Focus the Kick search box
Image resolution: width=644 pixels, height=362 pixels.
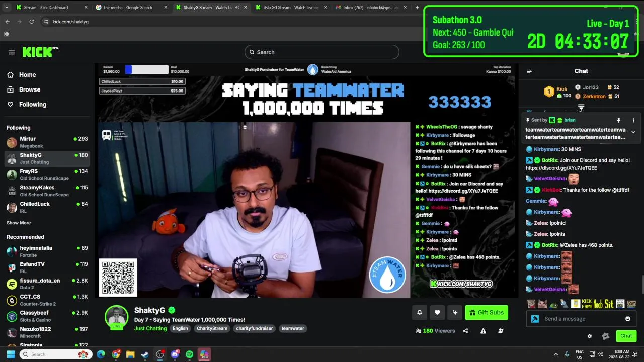pyautogui.click(x=322, y=52)
